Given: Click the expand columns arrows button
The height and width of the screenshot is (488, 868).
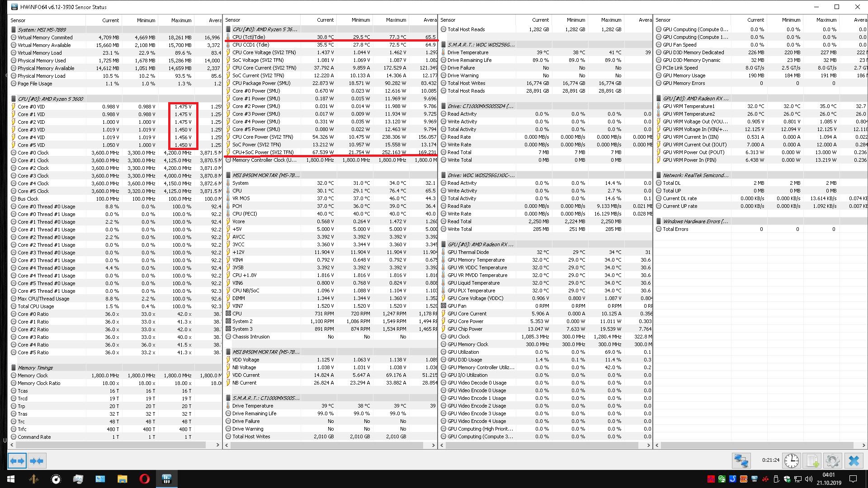Looking at the screenshot, I should (17, 461).
